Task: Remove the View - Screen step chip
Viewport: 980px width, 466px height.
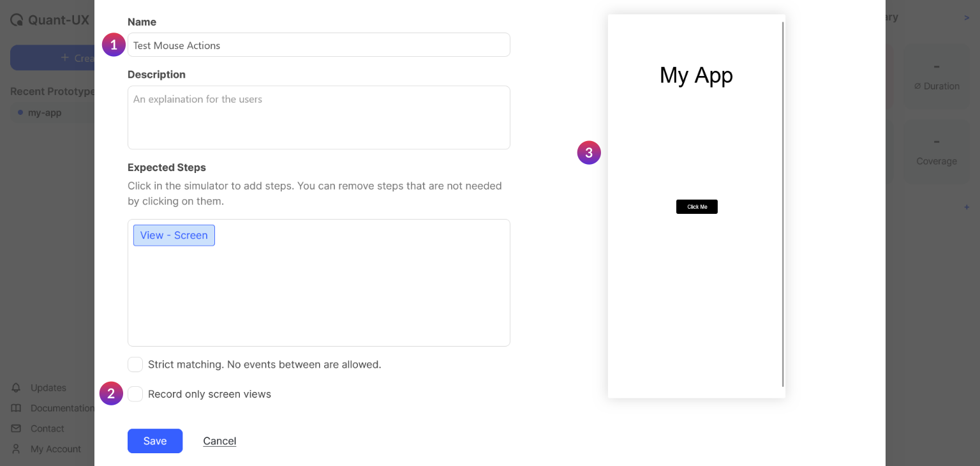Action: [x=174, y=236]
